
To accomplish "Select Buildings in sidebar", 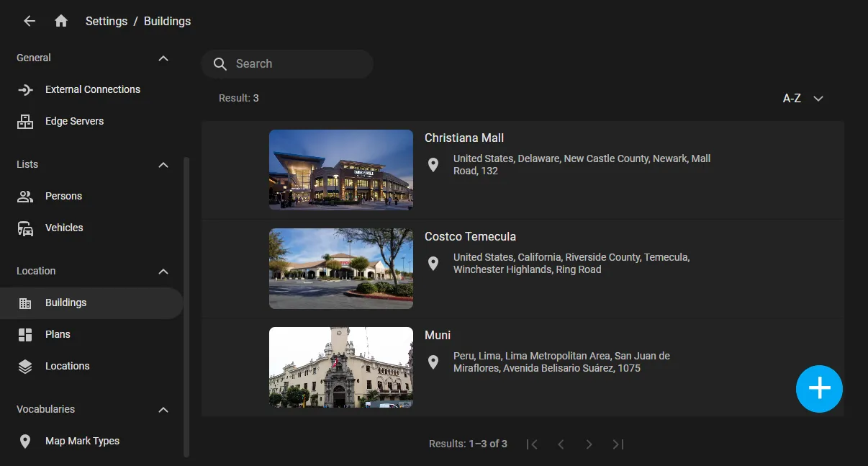I will coord(91,303).
